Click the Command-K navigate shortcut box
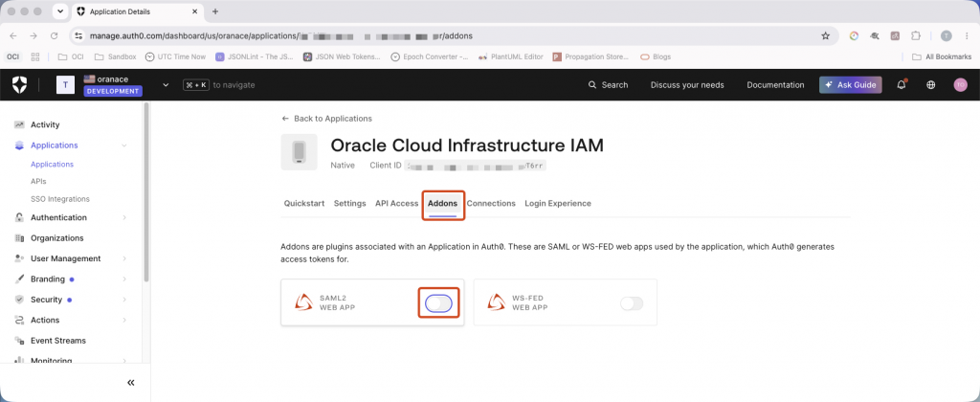This screenshot has width=980, height=402. 195,84
